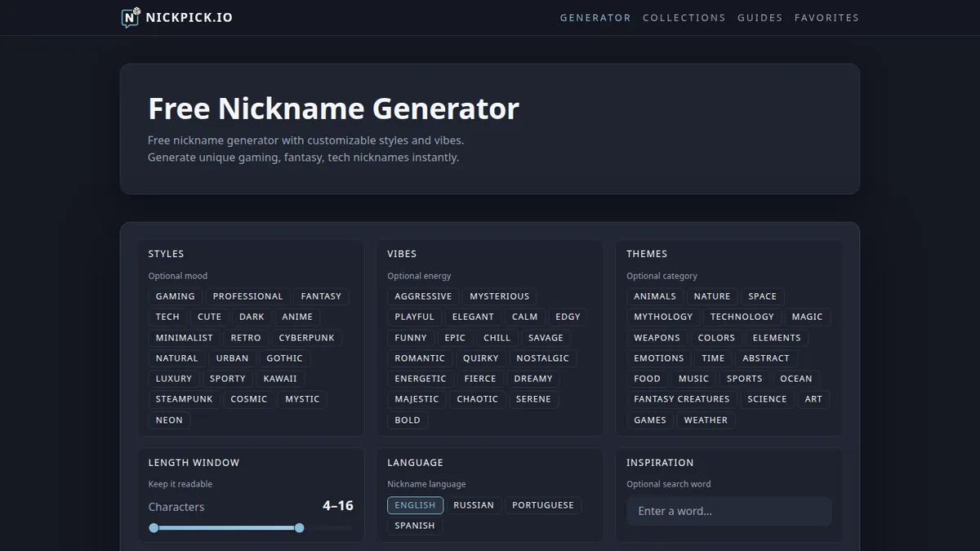Toggle the Professional style chip

[247, 296]
